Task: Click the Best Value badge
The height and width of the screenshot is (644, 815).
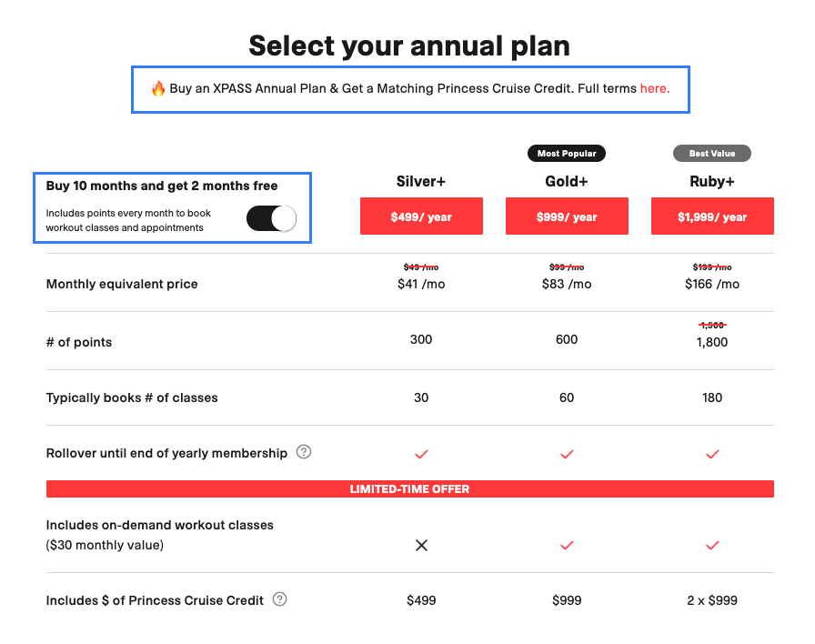Action: (x=712, y=154)
